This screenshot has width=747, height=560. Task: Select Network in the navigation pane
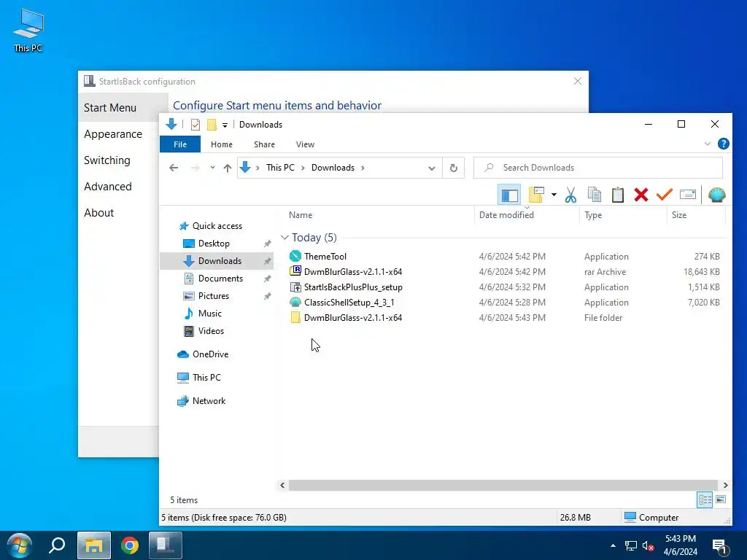[209, 401]
